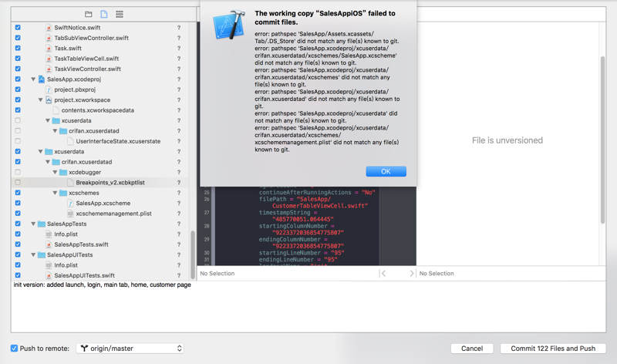Click the xcschemes folder icon
The image size is (617, 364).
(x=63, y=193)
